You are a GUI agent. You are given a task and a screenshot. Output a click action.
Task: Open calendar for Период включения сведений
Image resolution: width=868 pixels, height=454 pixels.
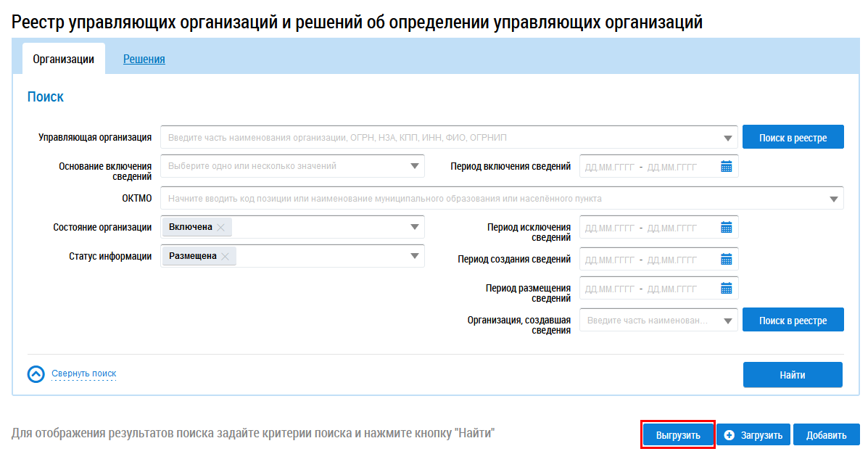[x=727, y=167]
